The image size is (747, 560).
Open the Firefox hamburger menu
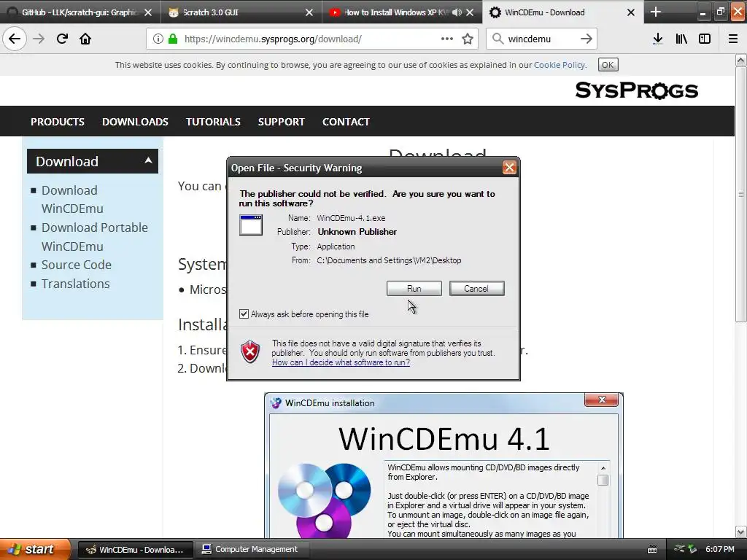click(733, 39)
